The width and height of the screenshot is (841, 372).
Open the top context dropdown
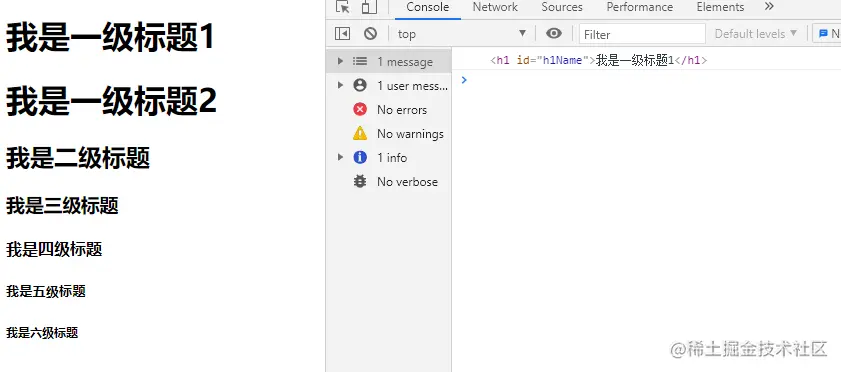click(x=462, y=34)
